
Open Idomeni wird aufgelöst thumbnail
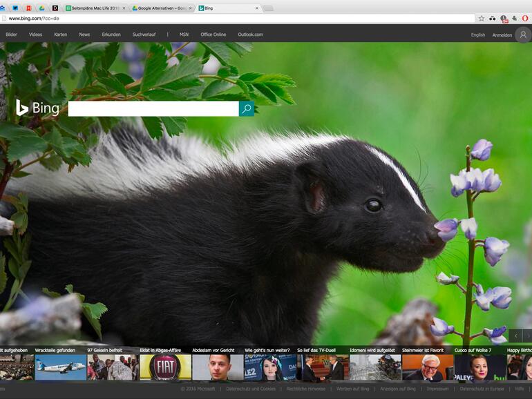pyautogui.click(x=375, y=367)
